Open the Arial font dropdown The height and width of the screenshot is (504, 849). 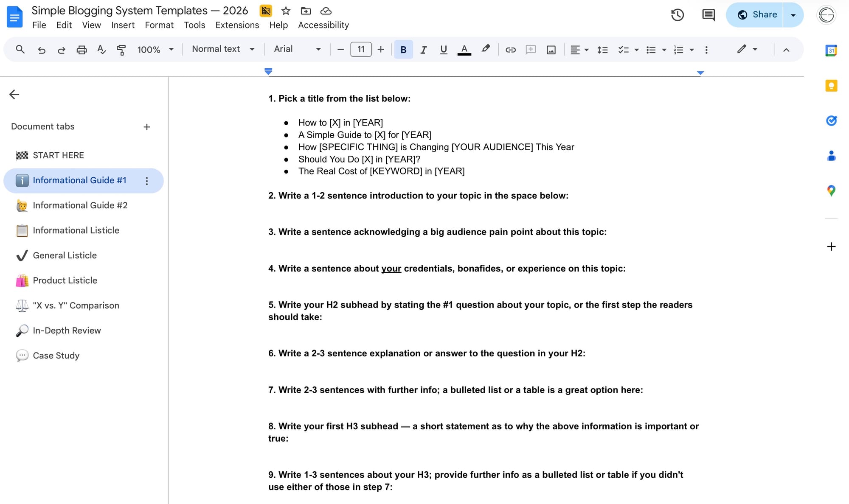pos(297,49)
